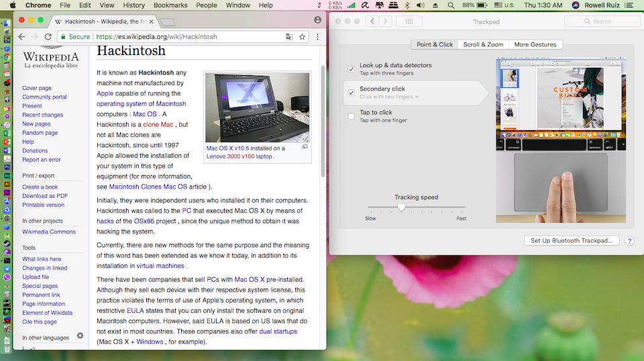Screen dimensions: 644x361
Task: Open the U.S. input source menu
Action: tap(504, 5)
